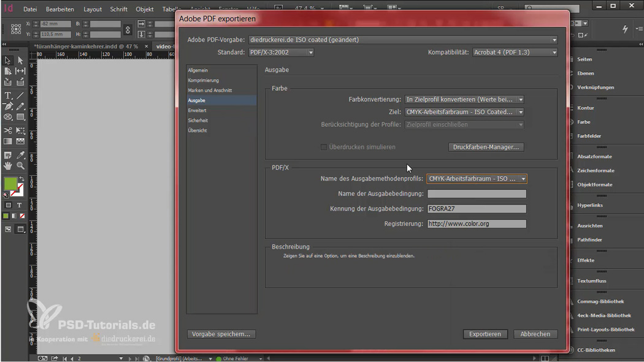Click the Registrierung URL field
This screenshot has height=362, width=644.
[477, 224]
